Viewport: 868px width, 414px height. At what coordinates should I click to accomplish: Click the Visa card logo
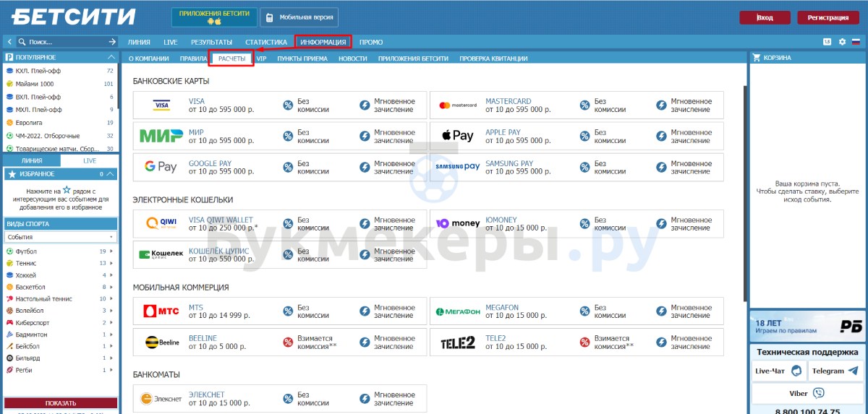coord(161,105)
